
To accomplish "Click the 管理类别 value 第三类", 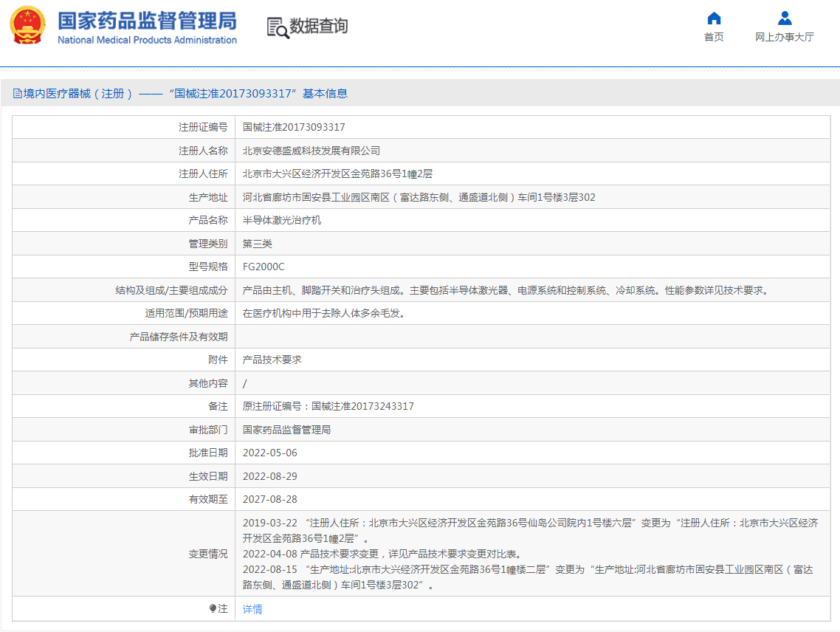I will point(258,243).
